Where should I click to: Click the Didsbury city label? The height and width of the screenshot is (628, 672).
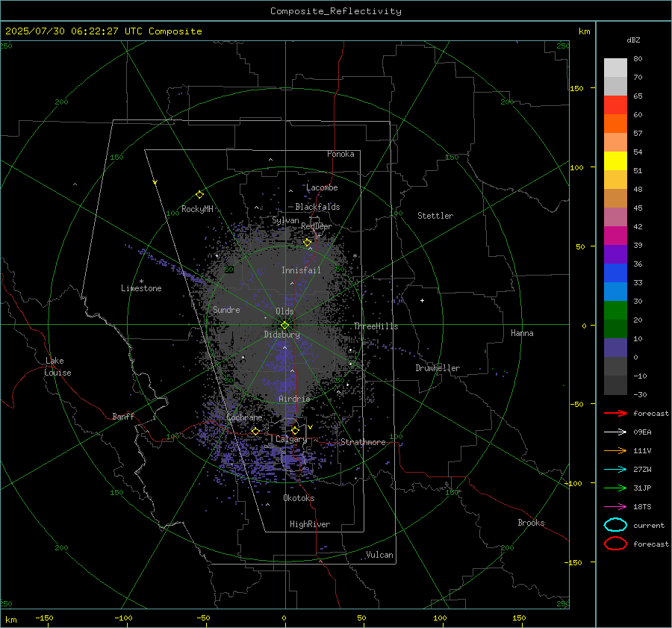tap(281, 335)
